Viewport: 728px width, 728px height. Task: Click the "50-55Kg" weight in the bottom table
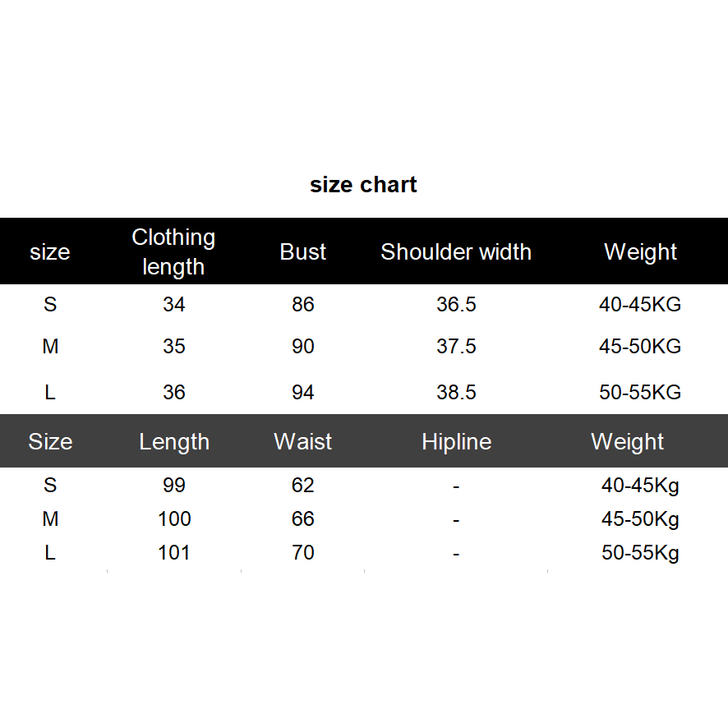640,552
